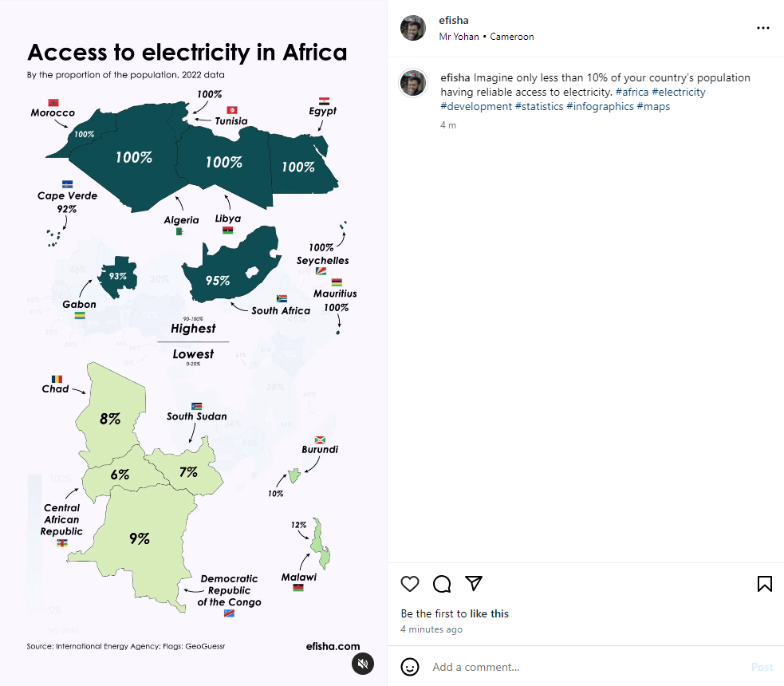
Task: Open efisha username in post header
Action: tap(454, 20)
